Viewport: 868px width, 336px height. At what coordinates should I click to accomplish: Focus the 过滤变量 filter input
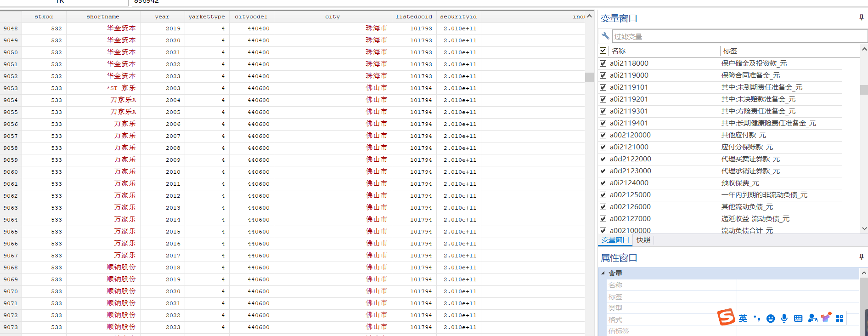pyautogui.click(x=739, y=36)
